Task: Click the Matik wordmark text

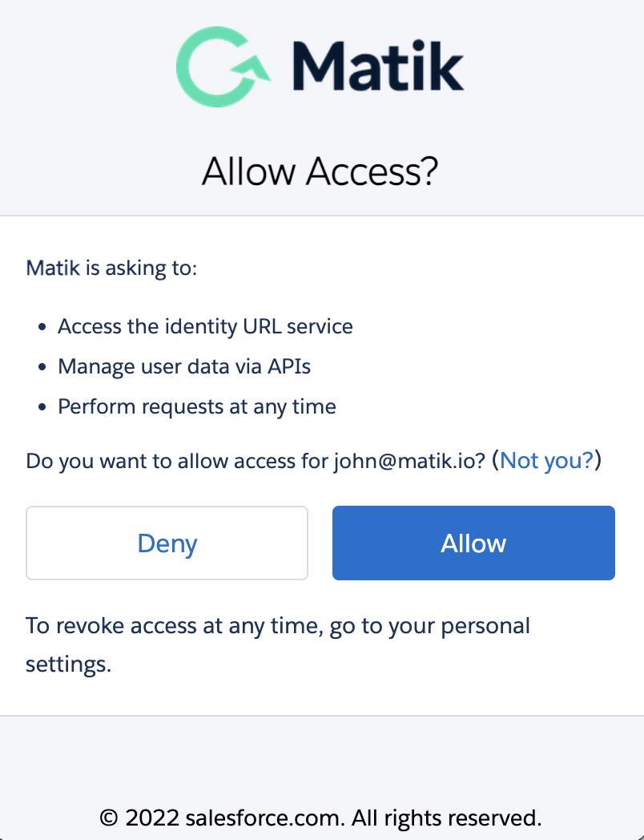Action: 378,66
